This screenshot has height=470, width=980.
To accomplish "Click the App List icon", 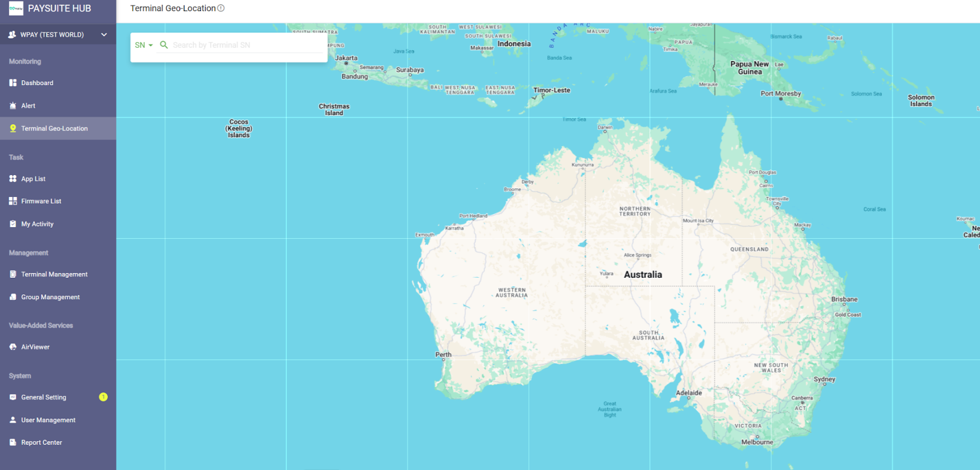I will pyautogui.click(x=13, y=179).
